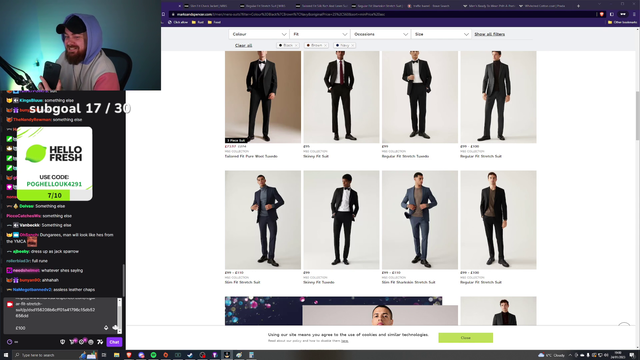Open the notification center icon
The height and width of the screenshot is (360, 640).
[632, 355]
